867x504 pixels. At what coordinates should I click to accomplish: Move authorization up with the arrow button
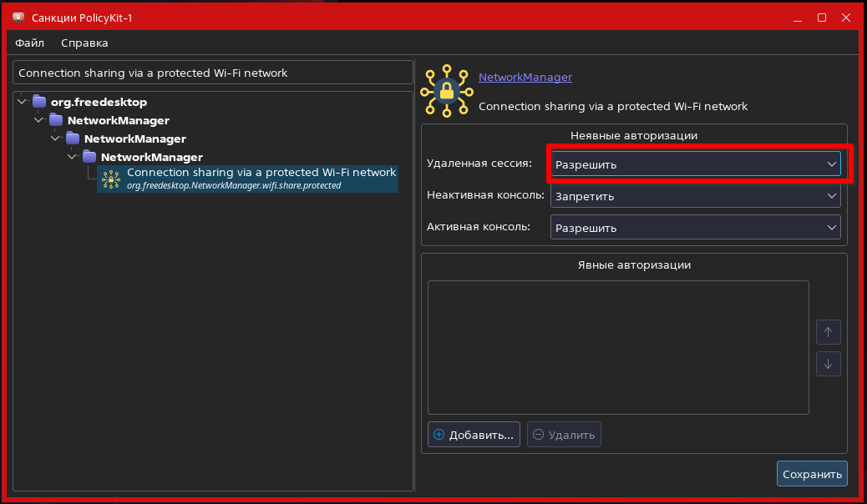[x=829, y=332]
